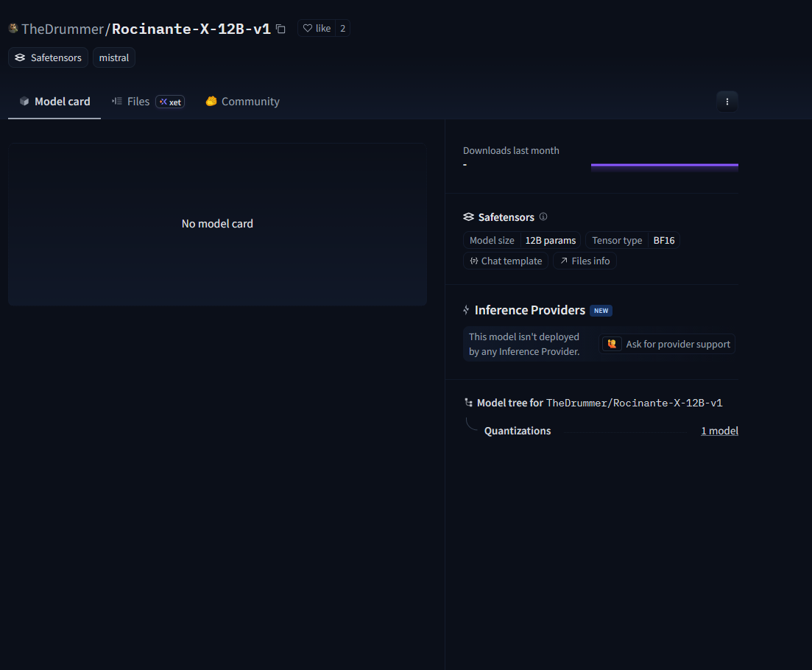Switch to the Community tab
Viewport: 812px width, 670px height.
[243, 102]
